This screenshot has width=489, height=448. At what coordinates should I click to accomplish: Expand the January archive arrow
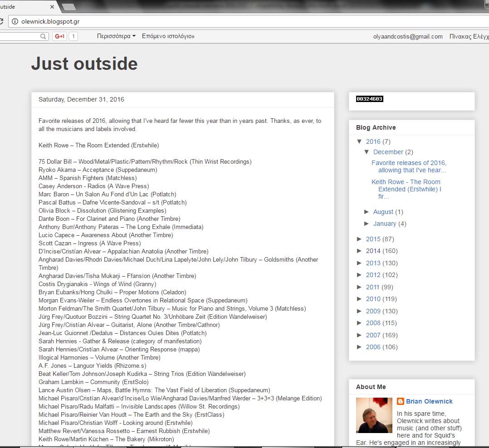[x=367, y=224]
